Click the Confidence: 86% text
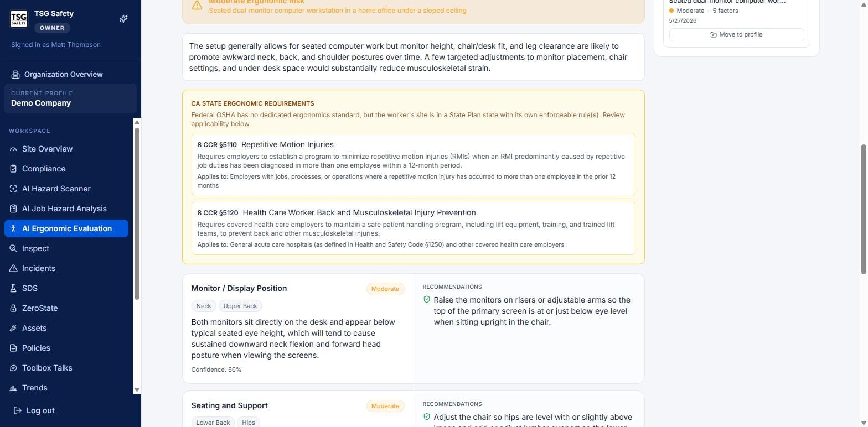The height and width of the screenshot is (427, 868). [216, 369]
